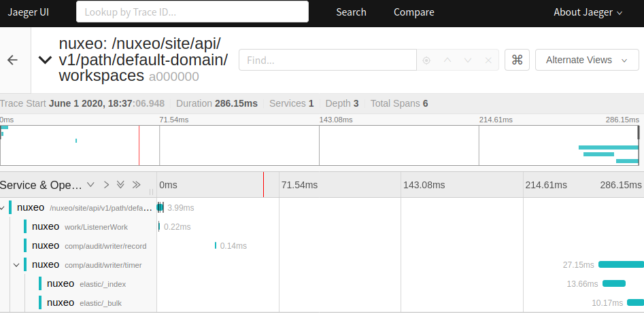This screenshot has width=644, height=314.
Task: Click the 0.22ms ListenerWork span bar
Action: [x=159, y=226]
